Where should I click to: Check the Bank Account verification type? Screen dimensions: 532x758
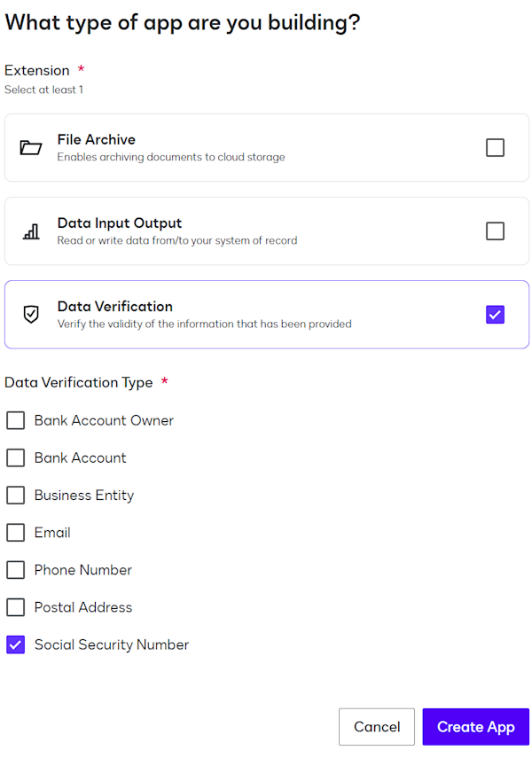[x=15, y=457]
